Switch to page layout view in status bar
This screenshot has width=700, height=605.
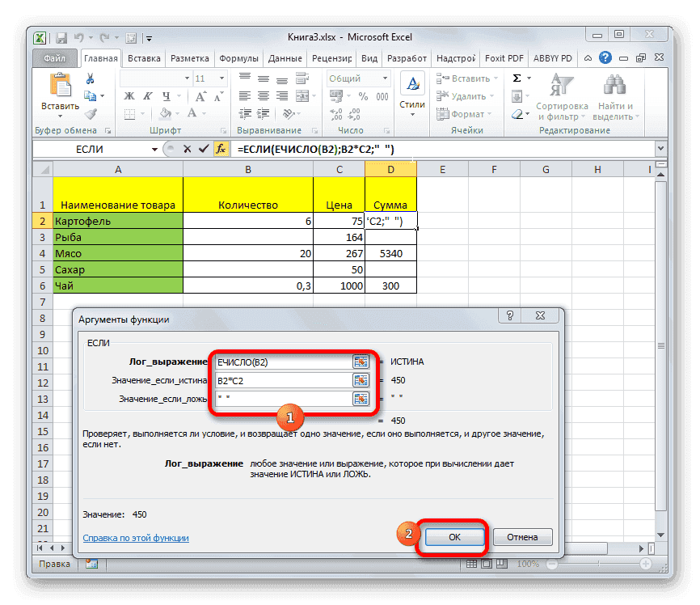click(486, 565)
